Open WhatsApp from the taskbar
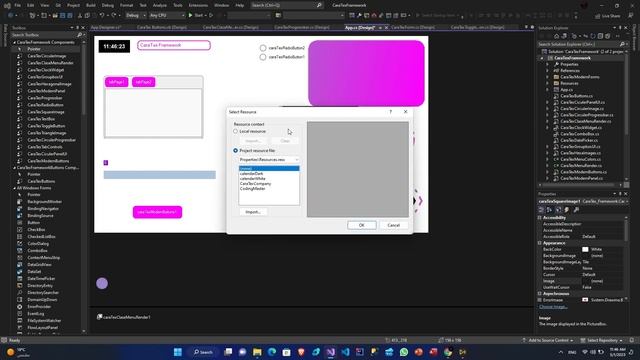This screenshot has width=640, height=360. pyautogui.click(x=404, y=352)
